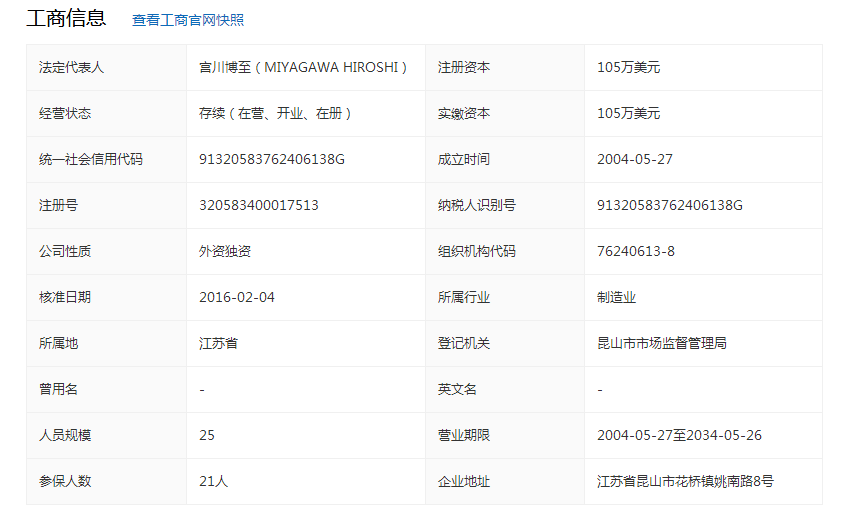Viewport: 852px width, 515px height.
Task: Click the period 2004-05-27至2034-05-26
Action: [x=679, y=435]
